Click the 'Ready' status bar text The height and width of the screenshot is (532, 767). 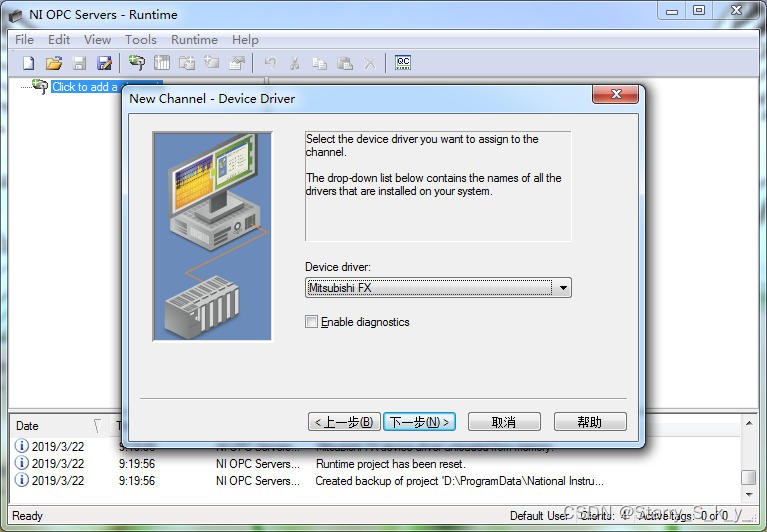pos(27,516)
